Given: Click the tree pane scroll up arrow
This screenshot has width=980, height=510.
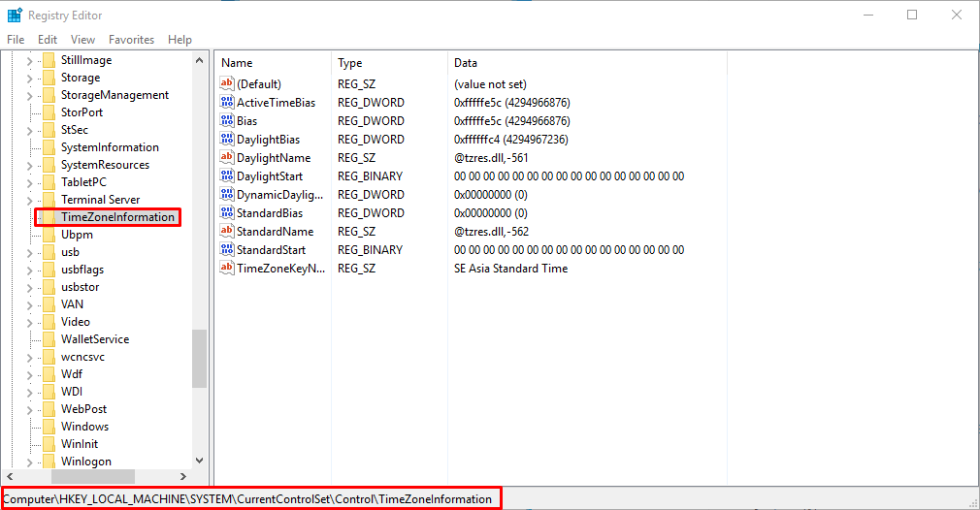Looking at the screenshot, I should [x=199, y=60].
